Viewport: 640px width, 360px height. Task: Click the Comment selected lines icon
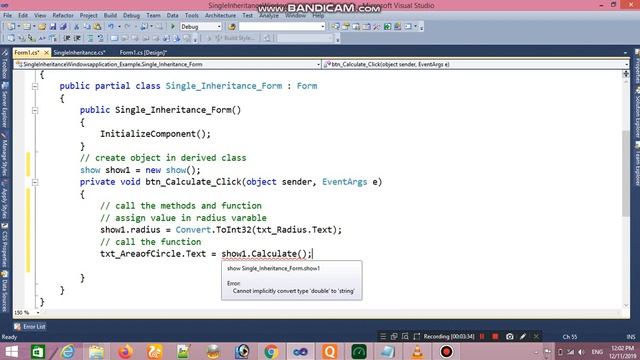tap(90, 38)
